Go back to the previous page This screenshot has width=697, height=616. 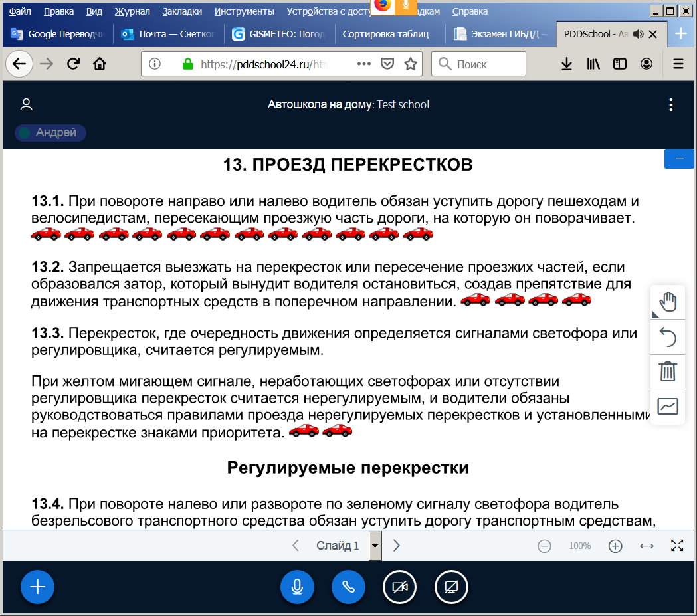click(19, 64)
